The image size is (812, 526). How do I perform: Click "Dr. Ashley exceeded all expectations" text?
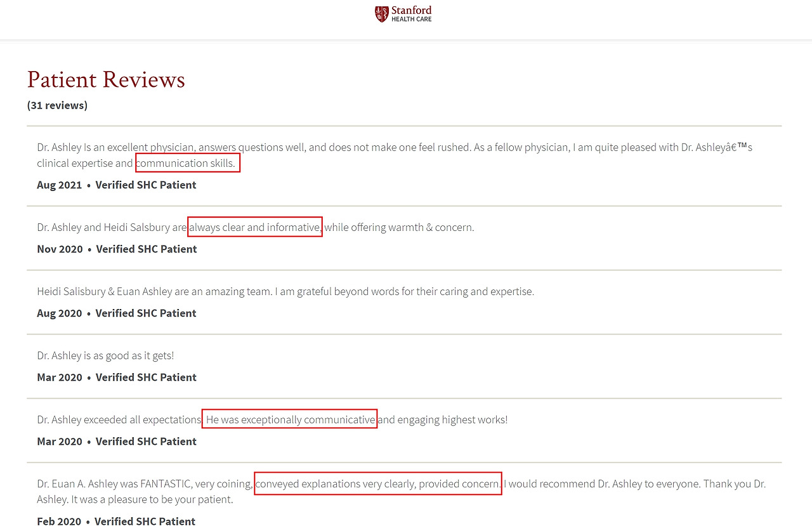pyautogui.click(x=119, y=420)
